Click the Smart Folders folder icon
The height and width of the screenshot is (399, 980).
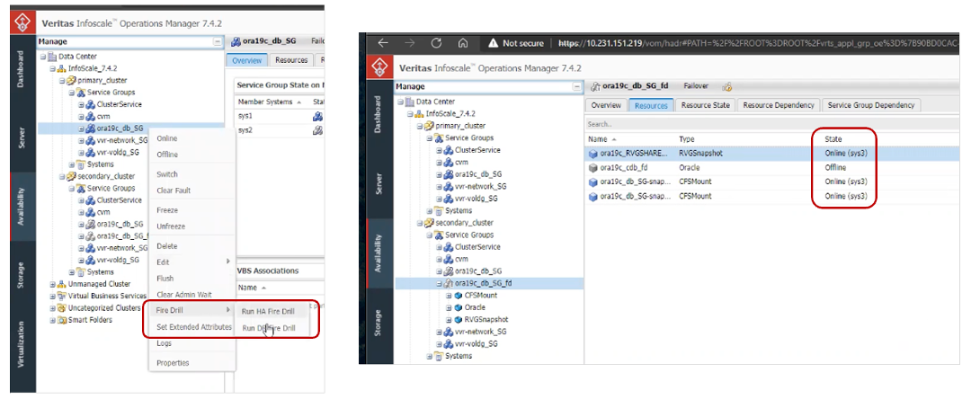point(61,320)
